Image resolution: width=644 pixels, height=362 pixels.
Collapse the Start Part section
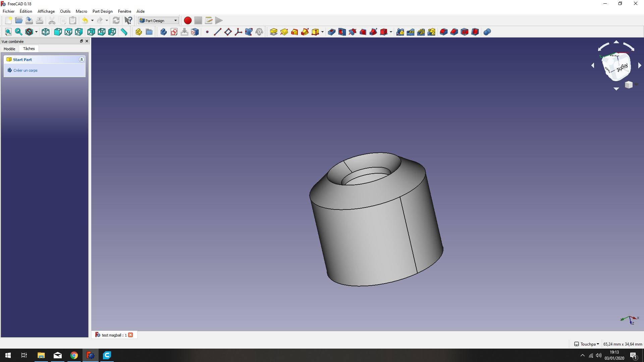click(x=82, y=59)
